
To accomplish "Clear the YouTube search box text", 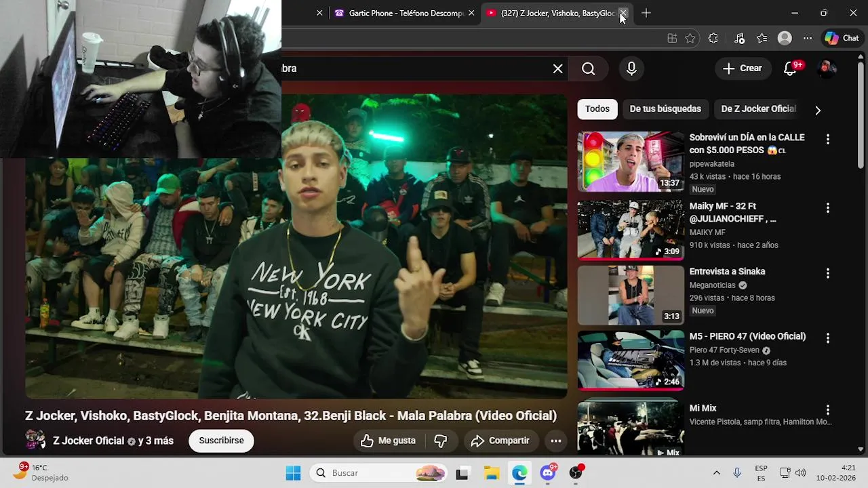I will tap(557, 68).
